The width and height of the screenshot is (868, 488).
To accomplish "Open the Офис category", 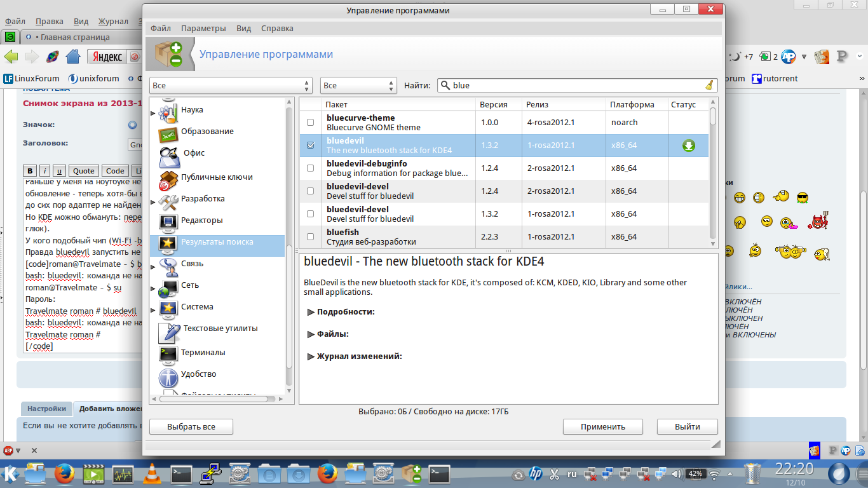I will point(194,152).
